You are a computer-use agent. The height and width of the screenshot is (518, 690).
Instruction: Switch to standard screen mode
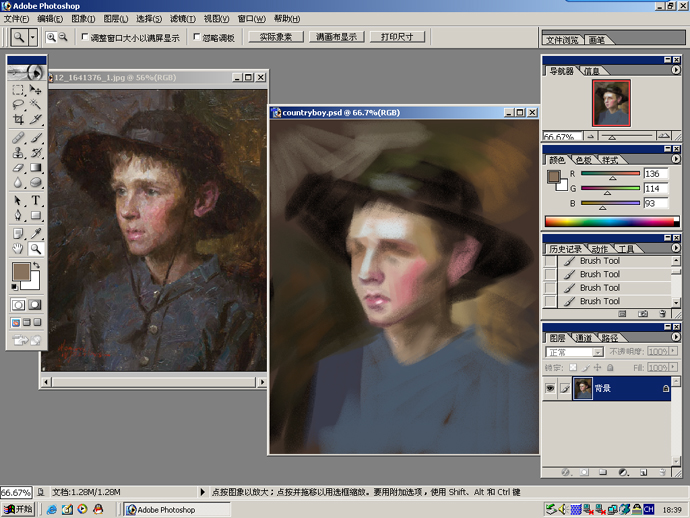pos(16,323)
